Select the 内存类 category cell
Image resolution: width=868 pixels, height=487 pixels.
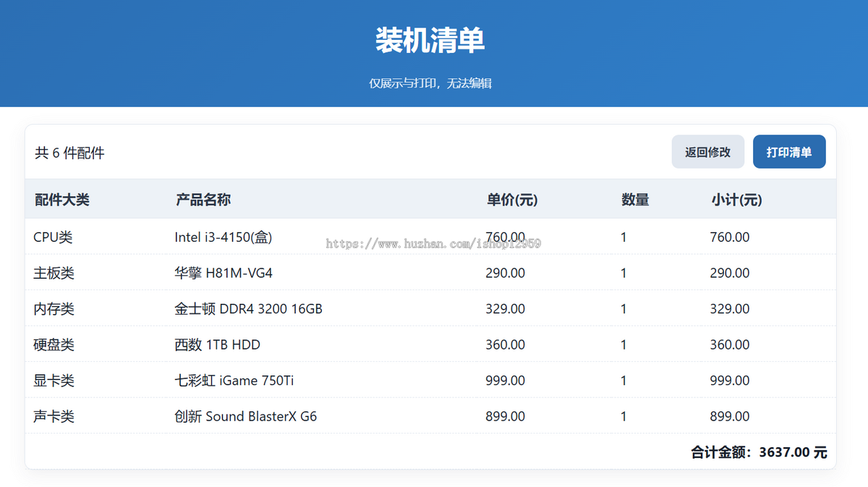point(54,309)
